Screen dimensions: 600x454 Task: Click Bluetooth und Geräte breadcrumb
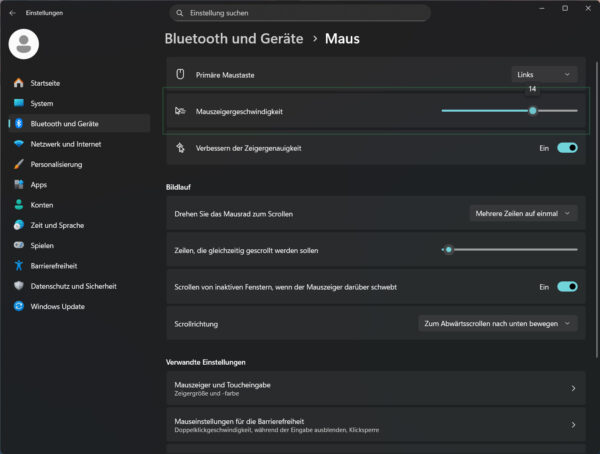tap(234, 39)
